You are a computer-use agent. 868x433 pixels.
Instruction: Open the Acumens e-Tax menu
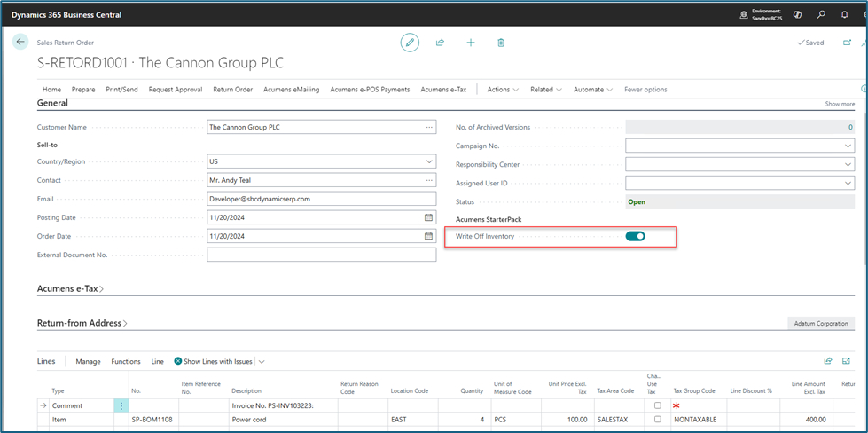[x=443, y=89]
